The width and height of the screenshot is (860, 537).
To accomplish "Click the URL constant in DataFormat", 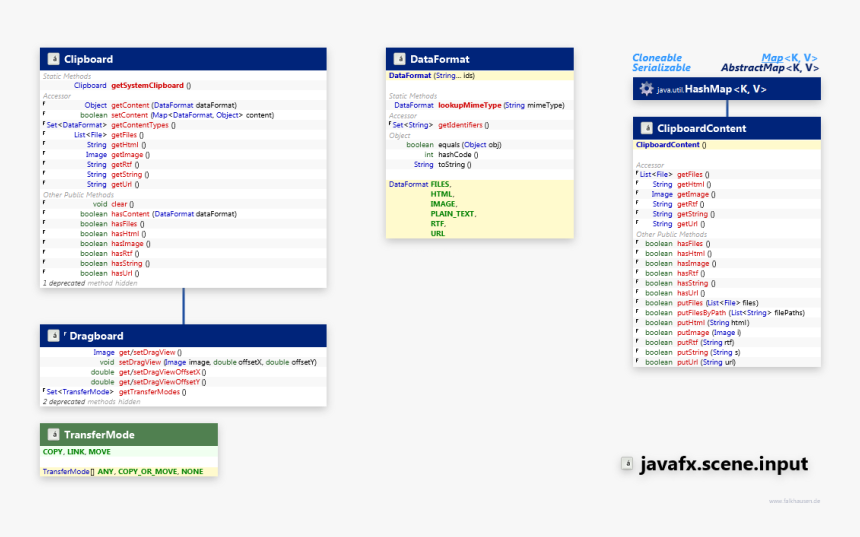I will pos(438,234).
